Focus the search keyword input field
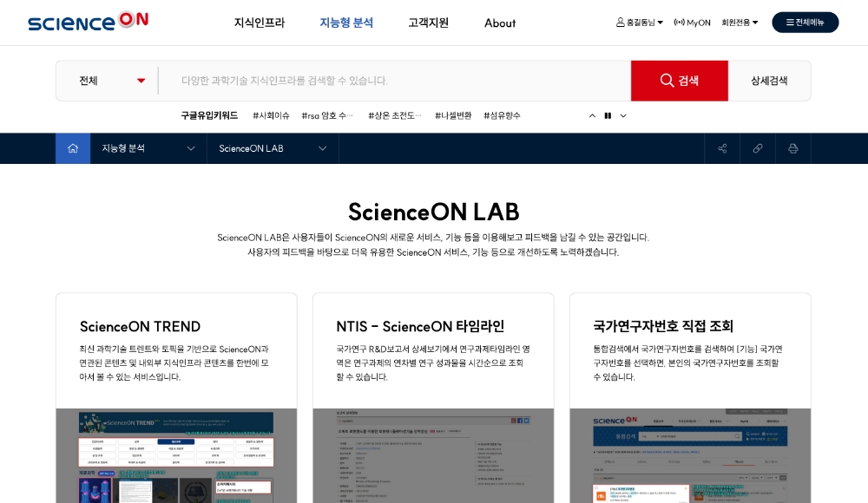 point(394,81)
